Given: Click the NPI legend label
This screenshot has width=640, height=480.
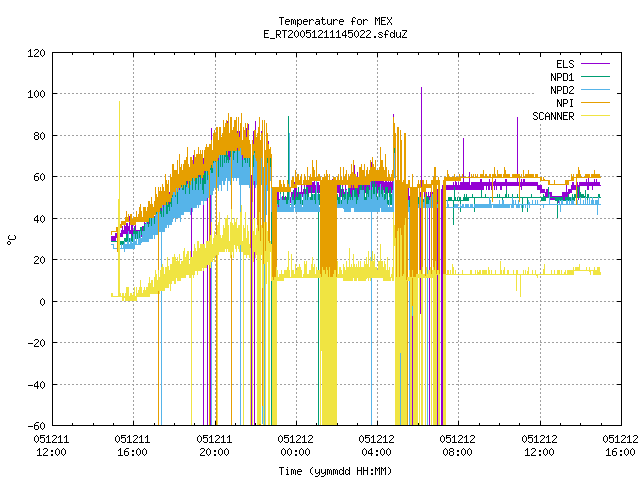Looking at the screenshot, I should click(x=565, y=103).
